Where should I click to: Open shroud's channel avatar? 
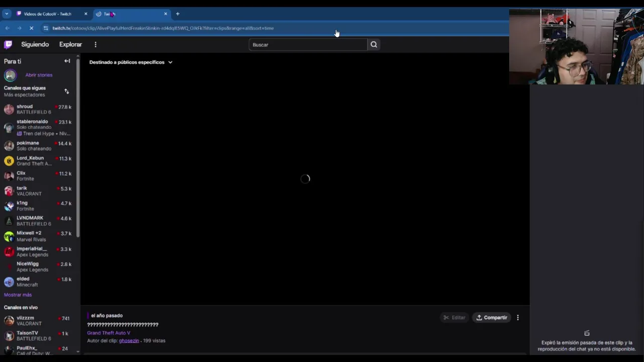[9, 109]
